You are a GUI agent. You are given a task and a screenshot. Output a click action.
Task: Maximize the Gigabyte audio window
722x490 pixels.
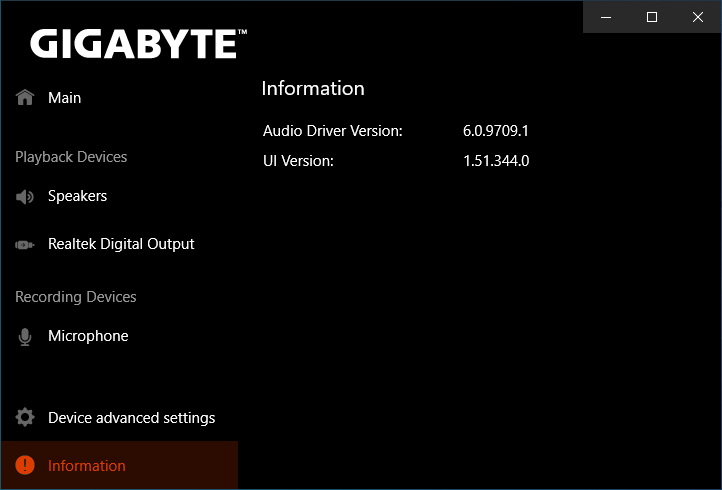[x=652, y=17]
